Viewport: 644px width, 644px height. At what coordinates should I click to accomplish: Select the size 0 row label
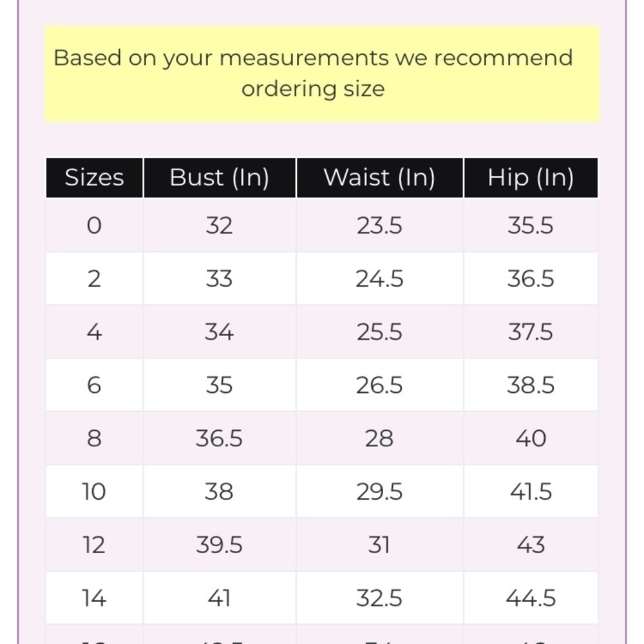[95, 225]
